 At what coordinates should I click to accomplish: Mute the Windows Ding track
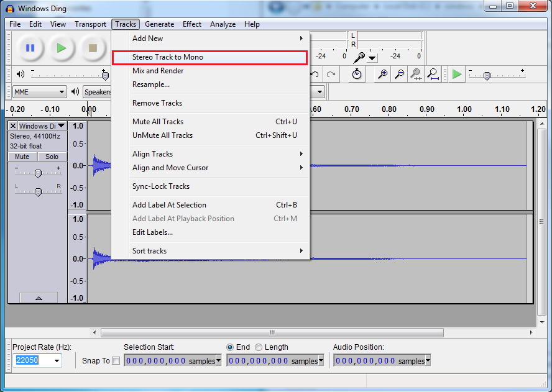coord(22,157)
